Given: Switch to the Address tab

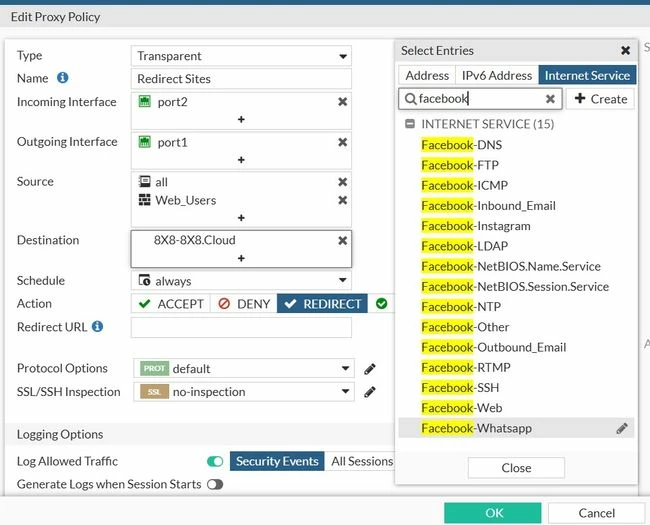Looking at the screenshot, I should pyautogui.click(x=427, y=75).
